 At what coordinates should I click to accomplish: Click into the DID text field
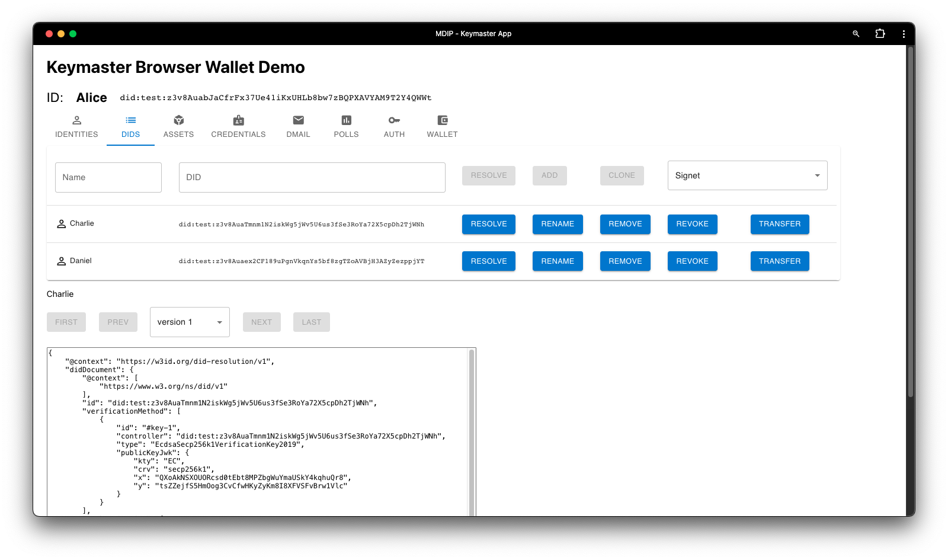point(312,177)
